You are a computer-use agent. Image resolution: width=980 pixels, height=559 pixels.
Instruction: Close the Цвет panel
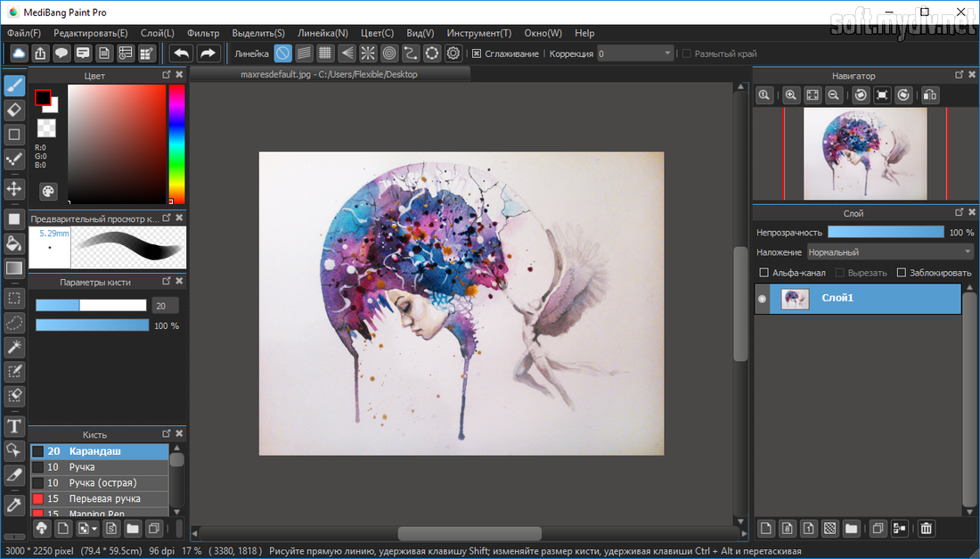click(179, 75)
